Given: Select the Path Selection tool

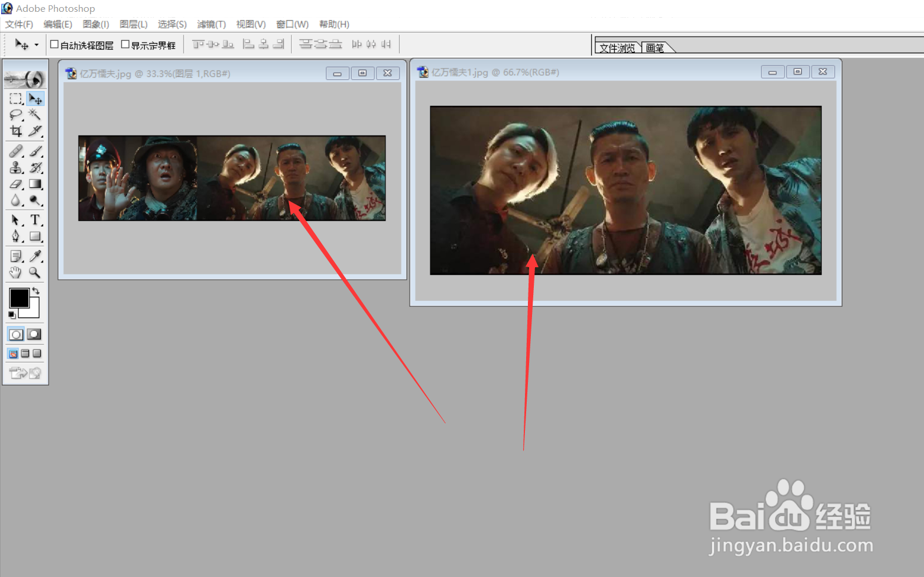Looking at the screenshot, I should [x=16, y=221].
